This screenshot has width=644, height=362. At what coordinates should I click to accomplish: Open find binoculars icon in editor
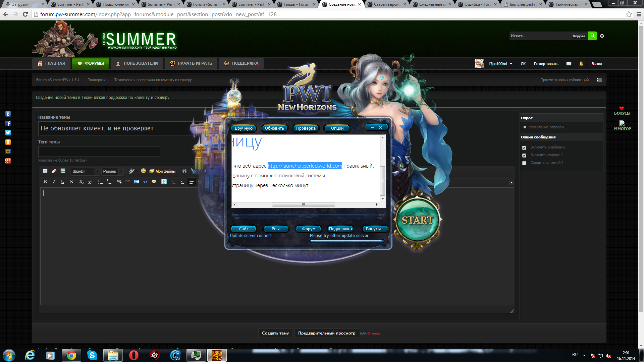pos(184,171)
